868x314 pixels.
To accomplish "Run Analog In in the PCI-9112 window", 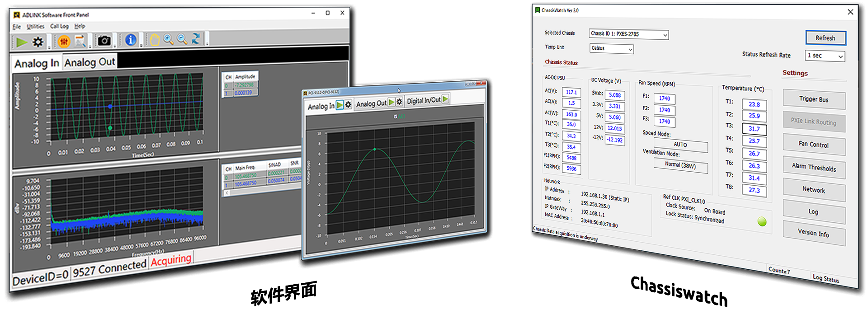I will [x=340, y=105].
